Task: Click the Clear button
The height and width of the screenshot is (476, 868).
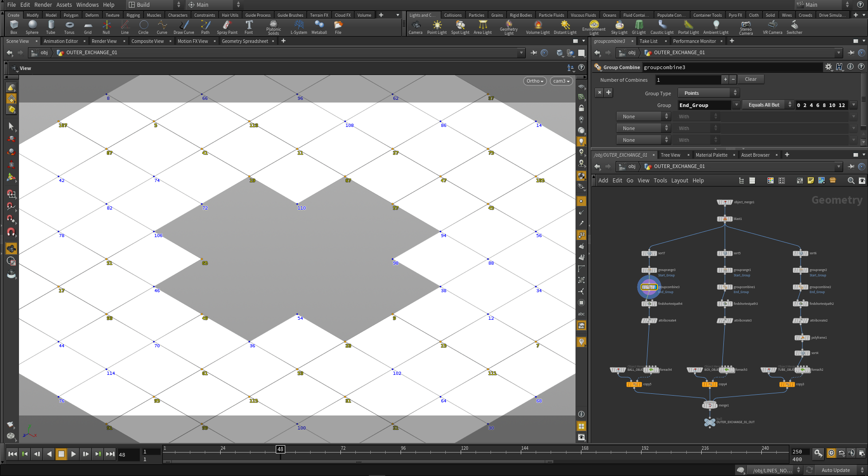Action: point(750,79)
